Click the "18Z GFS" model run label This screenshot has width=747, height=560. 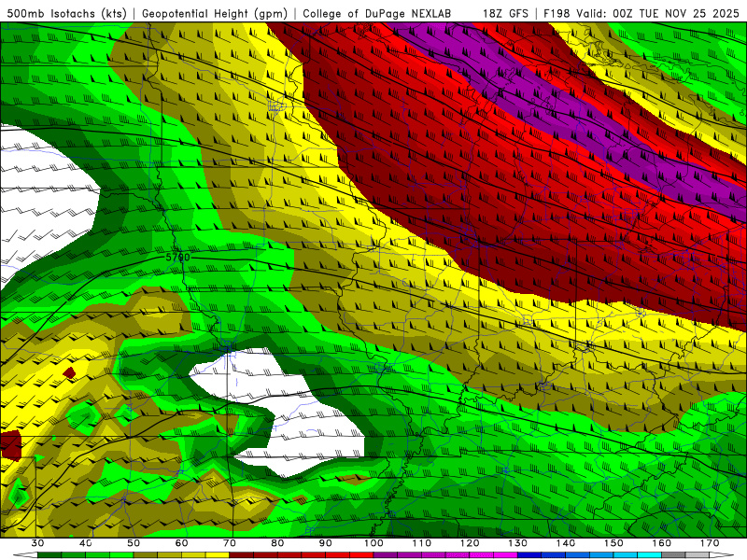point(505,13)
